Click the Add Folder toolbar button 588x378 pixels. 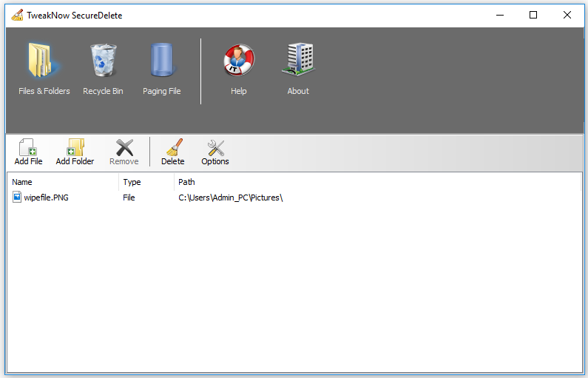[75, 152]
